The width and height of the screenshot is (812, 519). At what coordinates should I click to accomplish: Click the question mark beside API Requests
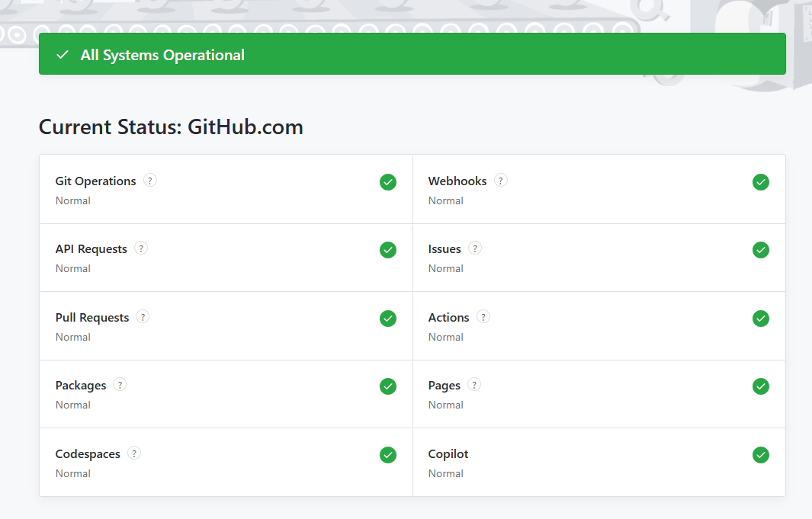[x=141, y=248]
